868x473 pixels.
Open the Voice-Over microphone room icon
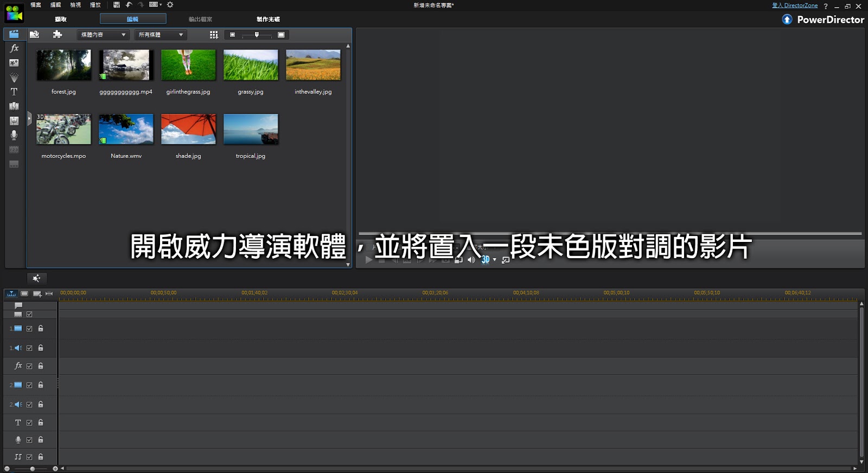pyautogui.click(x=14, y=135)
